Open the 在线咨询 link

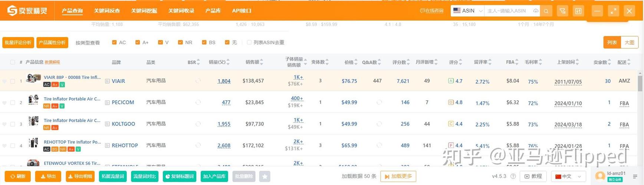pyautogui.click(x=431, y=11)
